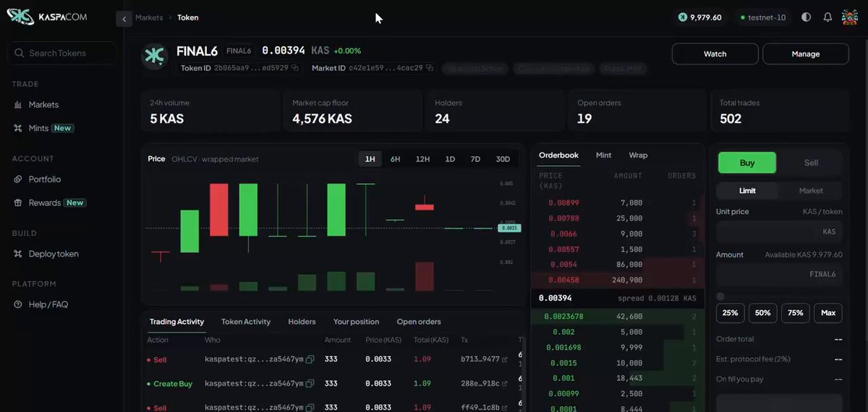868x412 pixels.
Task: Switch to the Orderbook tab
Action: (x=558, y=155)
